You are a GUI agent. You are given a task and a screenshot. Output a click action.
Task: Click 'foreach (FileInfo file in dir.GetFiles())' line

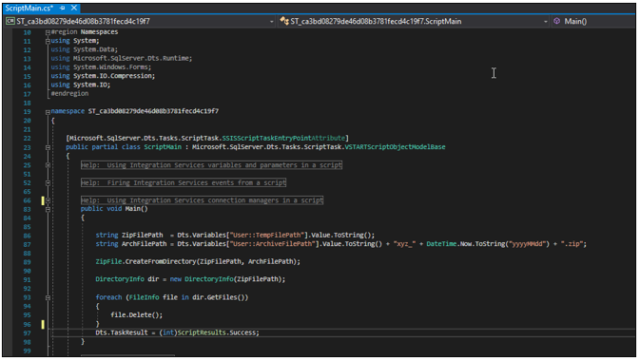172,298
